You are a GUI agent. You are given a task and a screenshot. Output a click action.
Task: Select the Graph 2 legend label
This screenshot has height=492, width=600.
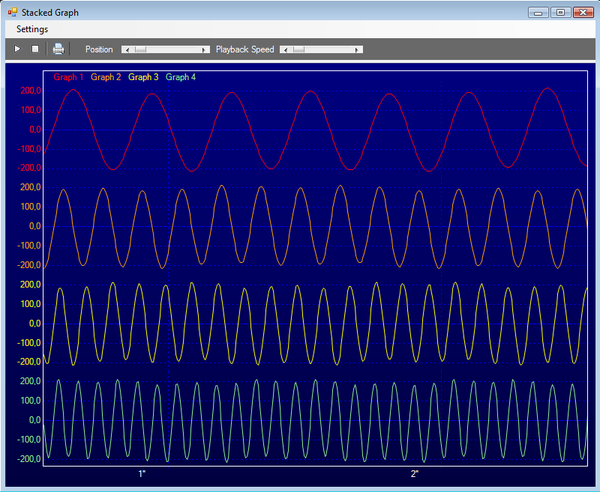[106, 77]
